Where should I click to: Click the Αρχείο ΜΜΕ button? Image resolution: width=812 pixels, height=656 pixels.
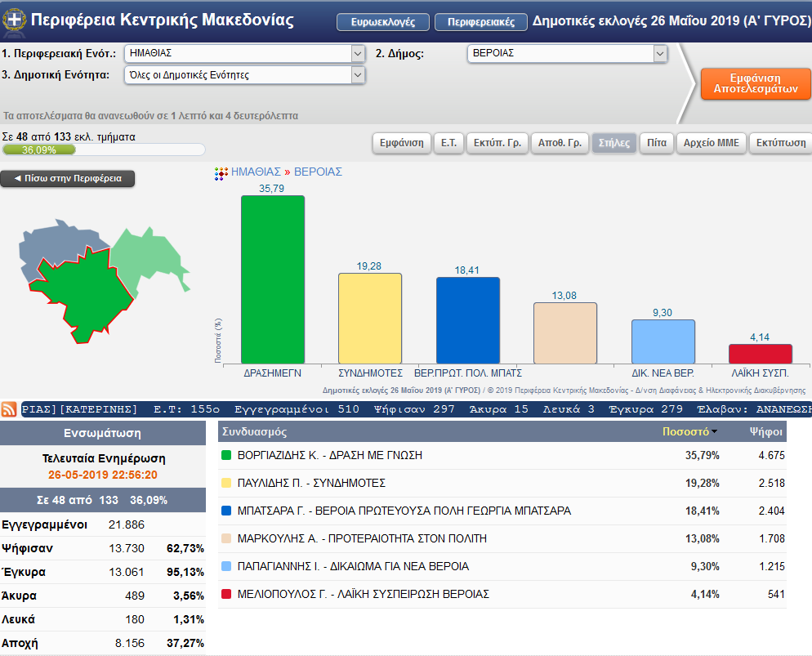click(711, 143)
